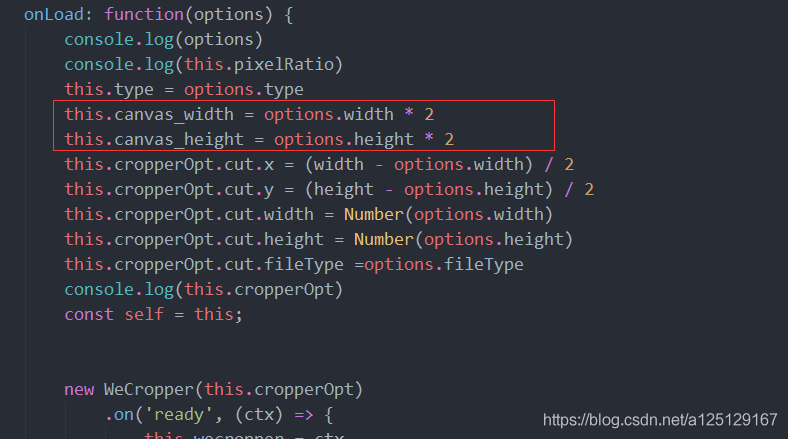Image resolution: width=788 pixels, height=439 pixels.
Task: Click the const self declaration
Action: click(153, 315)
